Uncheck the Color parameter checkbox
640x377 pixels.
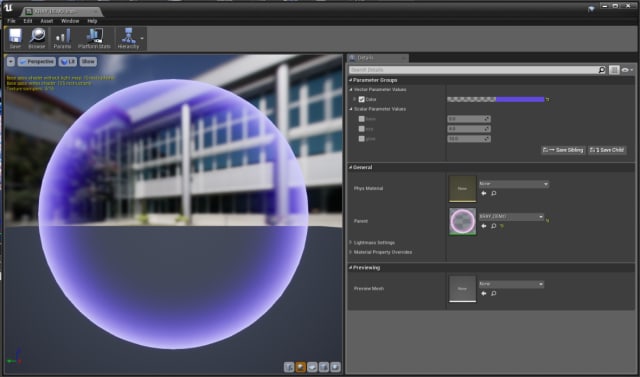[361, 100]
